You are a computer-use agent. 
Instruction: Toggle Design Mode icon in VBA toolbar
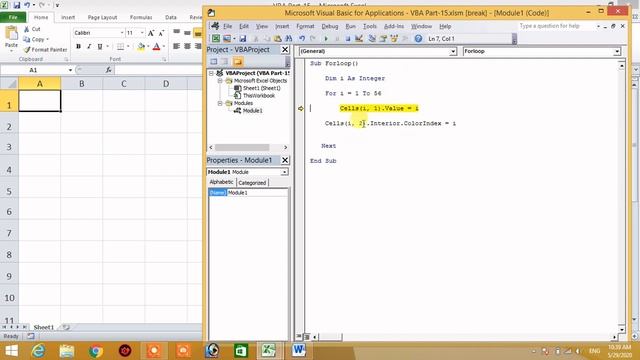pyautogui.click(x=359, y=38)
